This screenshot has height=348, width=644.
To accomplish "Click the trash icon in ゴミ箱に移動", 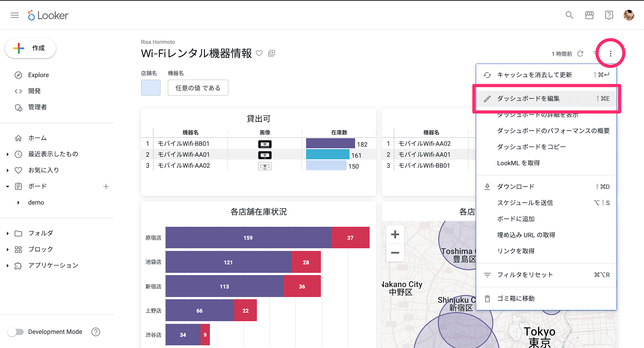I will [x=487, y=299].
